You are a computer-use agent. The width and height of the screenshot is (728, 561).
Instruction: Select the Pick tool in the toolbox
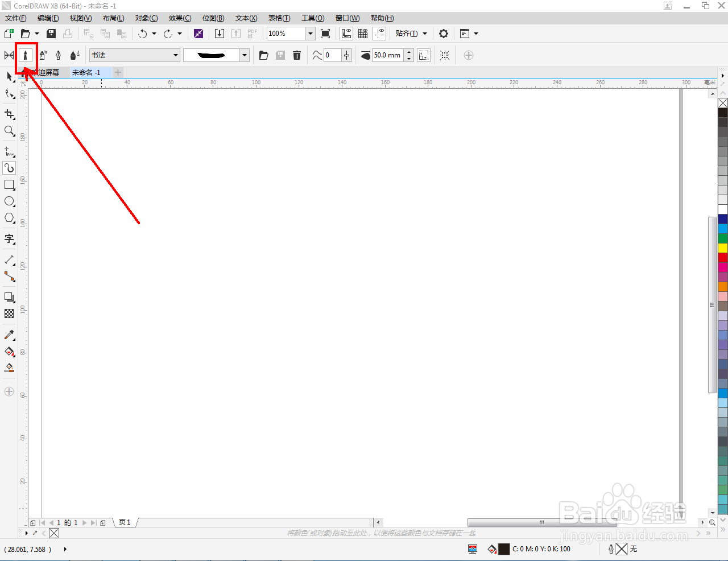(9, 76)
